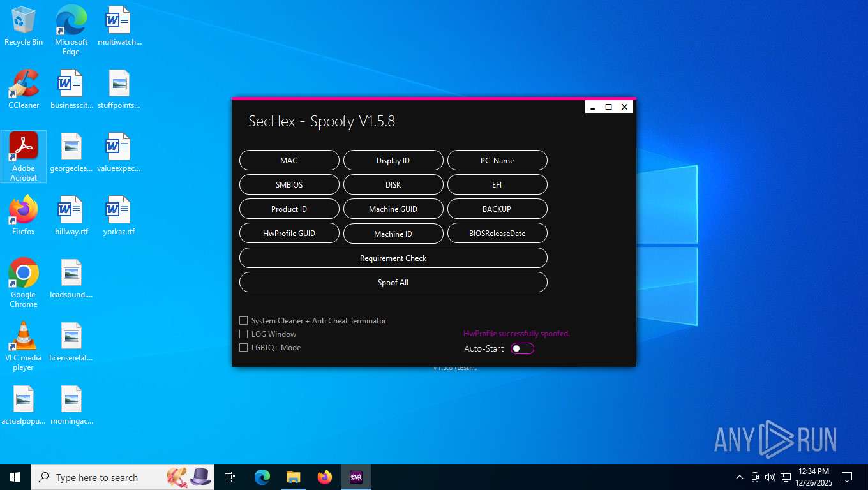868x490 pixels.
Task: Click the Spoof All button
Action: [393, 283]
